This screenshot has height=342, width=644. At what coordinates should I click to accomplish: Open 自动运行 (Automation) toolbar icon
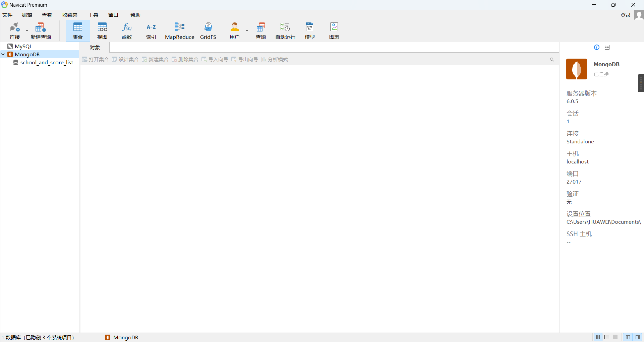point(285,31)
